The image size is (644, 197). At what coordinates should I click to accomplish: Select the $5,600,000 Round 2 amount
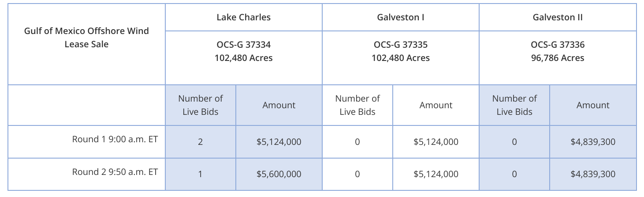coord(279,174)
